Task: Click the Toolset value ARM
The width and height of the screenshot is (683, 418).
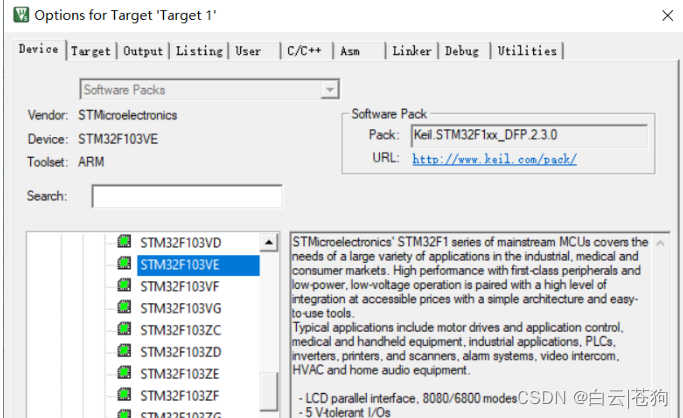Action: point(91,162)
